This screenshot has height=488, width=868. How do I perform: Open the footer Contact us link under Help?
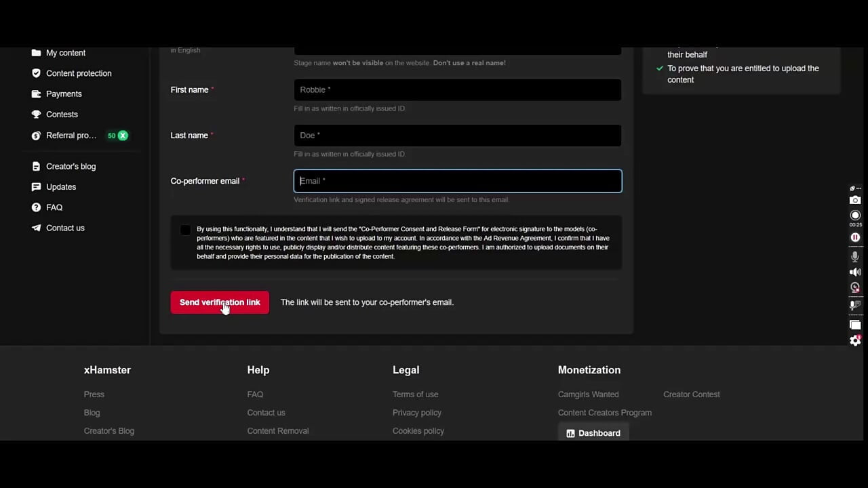tap(266, 413)
